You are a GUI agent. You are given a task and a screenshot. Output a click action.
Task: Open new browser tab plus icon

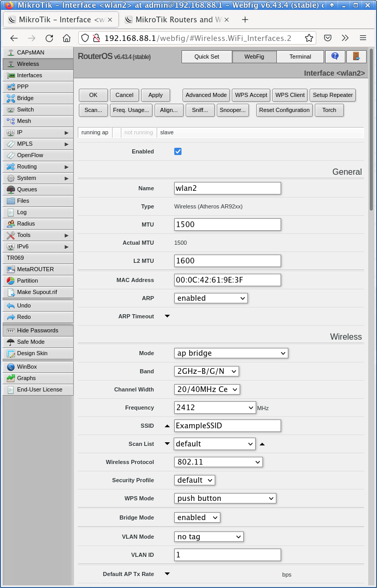tap(245, 20)
